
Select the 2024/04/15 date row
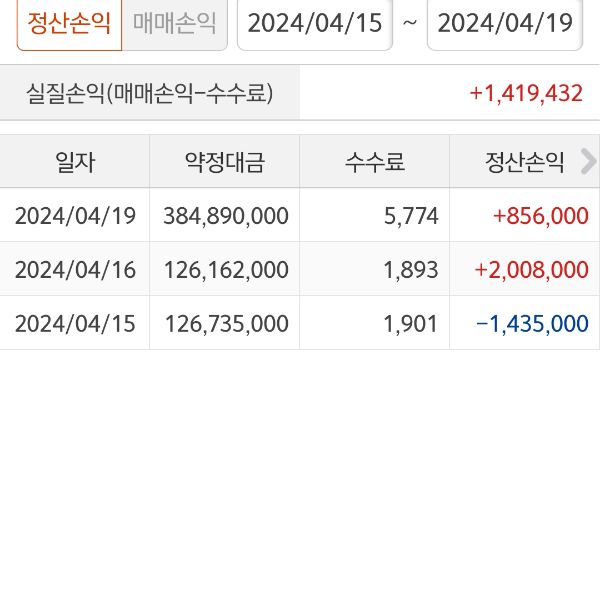75,323
